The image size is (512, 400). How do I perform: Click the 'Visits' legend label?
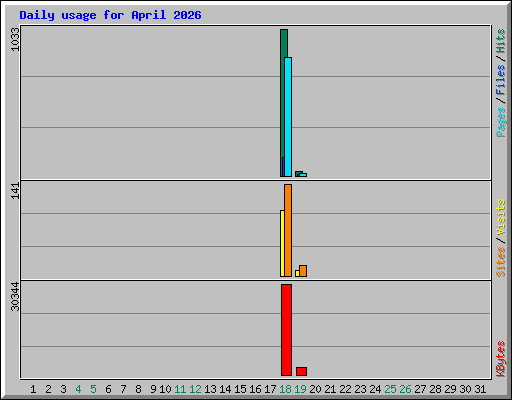coord(500,217)
